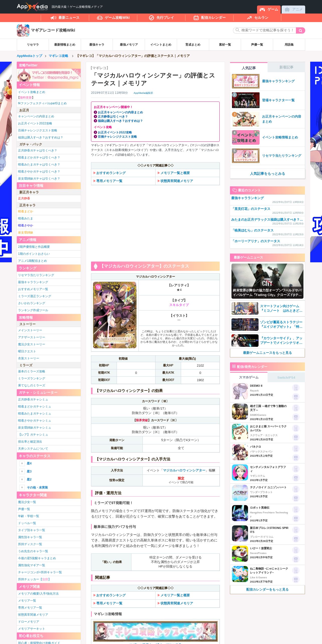
Task: Open おすすめランキング link in top table
Action: point(111,173)
